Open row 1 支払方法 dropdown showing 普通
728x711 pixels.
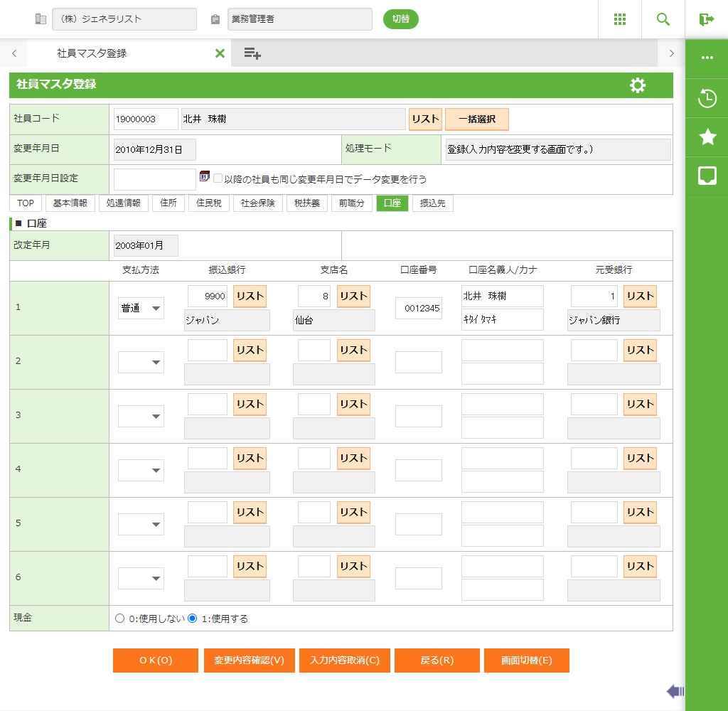141,309
